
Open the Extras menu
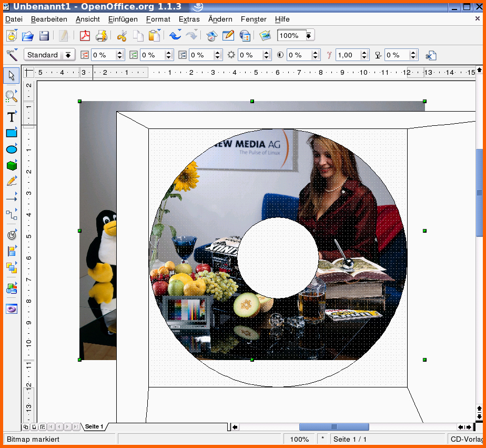pos(189,19)
